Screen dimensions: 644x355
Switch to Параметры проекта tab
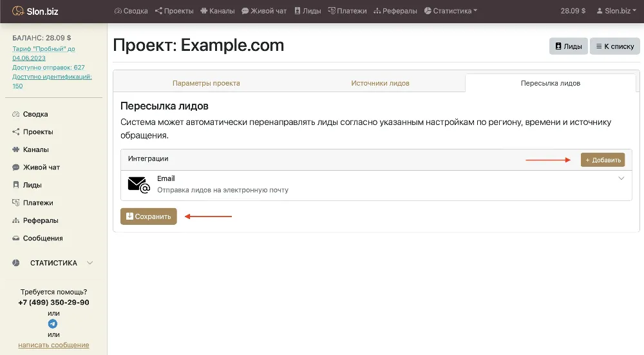click(x=206, y=83)
